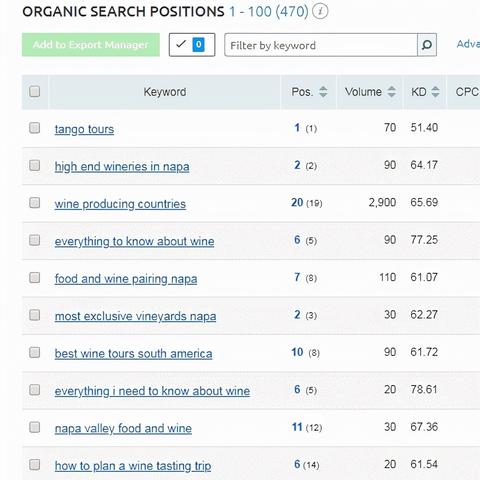Check the box for tango tours
This screenshot has width=480, height=480.
(34, 128)
